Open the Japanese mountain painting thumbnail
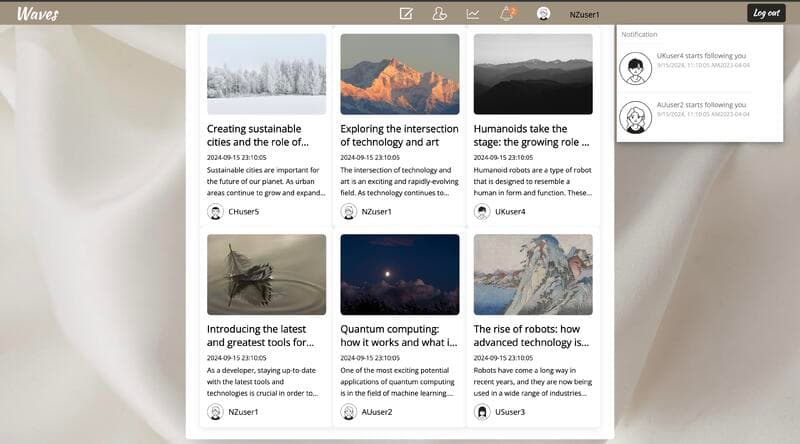Viewport: 800px width, 444px height. [x=533, y=275]
